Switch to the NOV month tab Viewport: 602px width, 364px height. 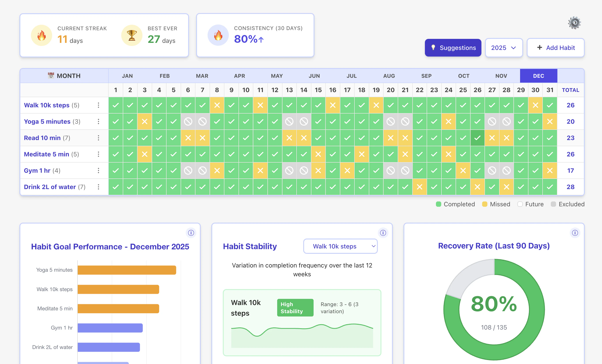pos(501,76)
